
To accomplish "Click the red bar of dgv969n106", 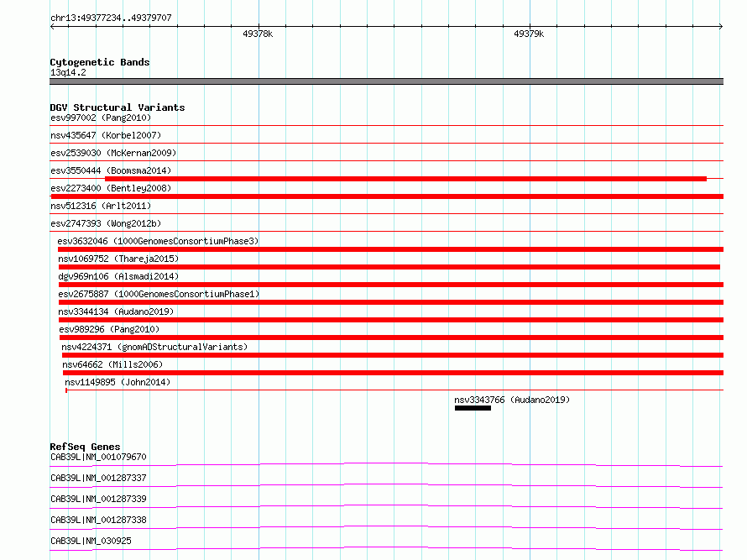I will (391, 285).
